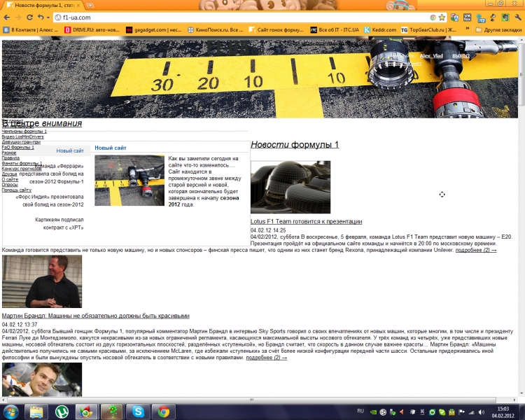Open the Другие закладки folder
This screenshot has width=525, height=420.
click(498, 30)
